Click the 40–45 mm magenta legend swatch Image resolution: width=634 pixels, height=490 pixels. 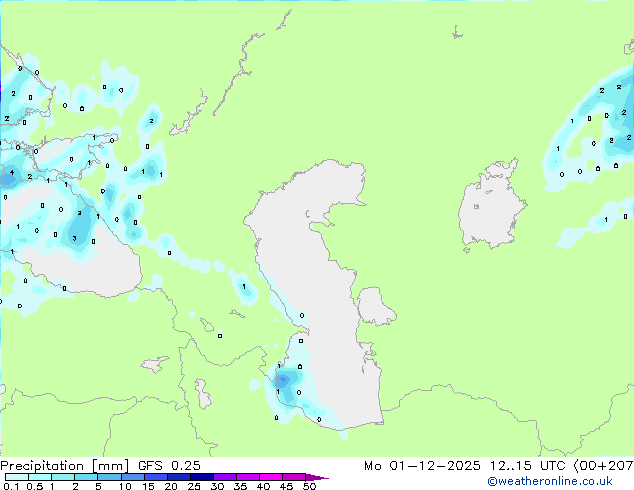coord(271,477)
